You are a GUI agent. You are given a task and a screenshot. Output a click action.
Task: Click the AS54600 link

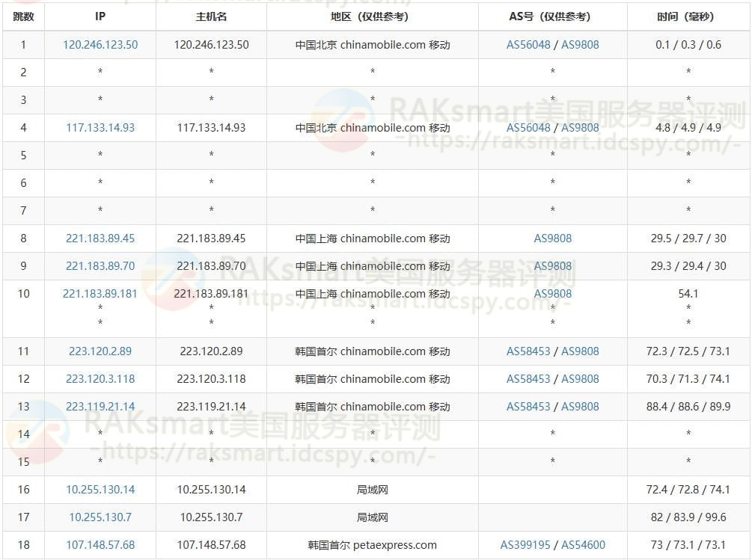point(583,545)
